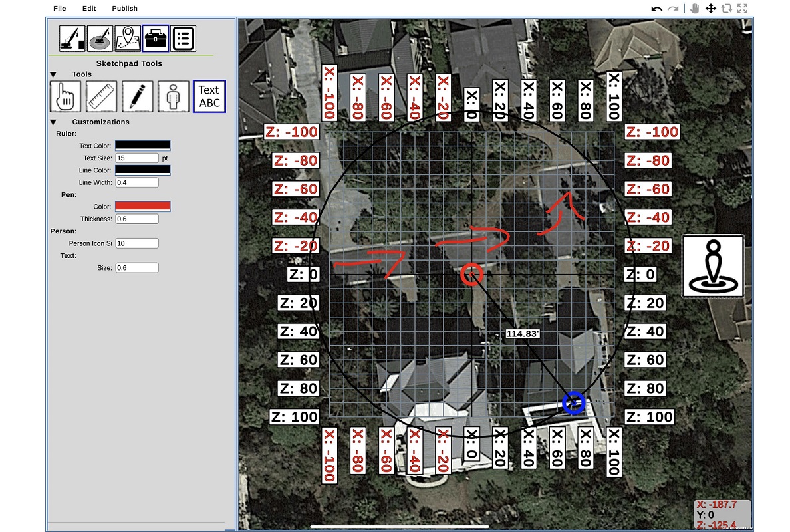Screen dimensions: 790x532
Task: Change the Pen Color red swatch
Action: (142, 207)
